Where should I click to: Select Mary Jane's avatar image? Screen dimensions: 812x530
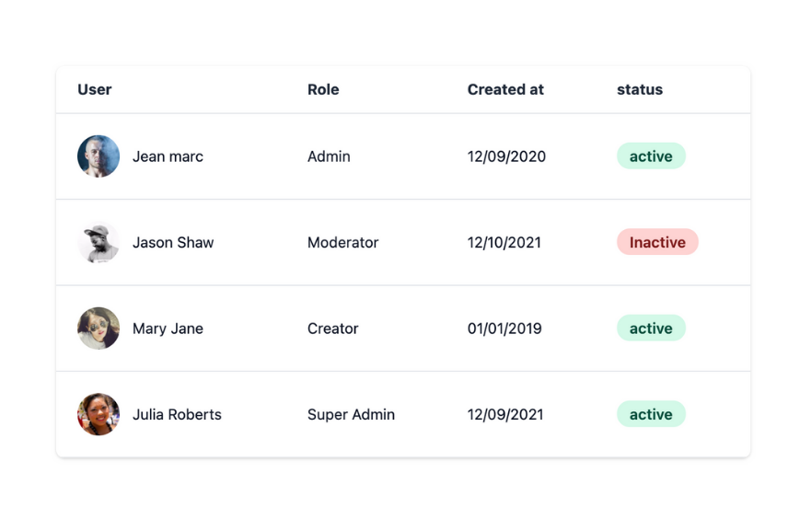tap(99, 328)
